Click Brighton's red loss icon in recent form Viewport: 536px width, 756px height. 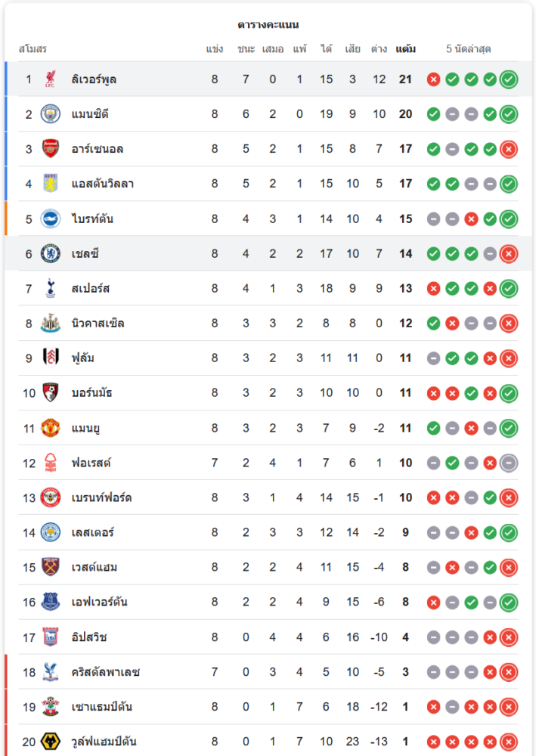click(471, 219)
